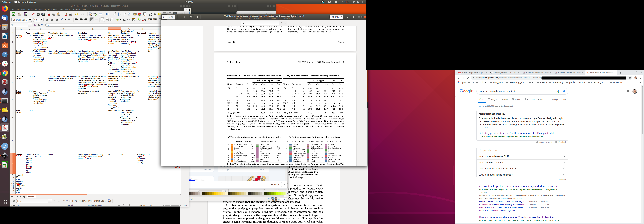Enable the Formatted Display checkbox

click(70, 201)
